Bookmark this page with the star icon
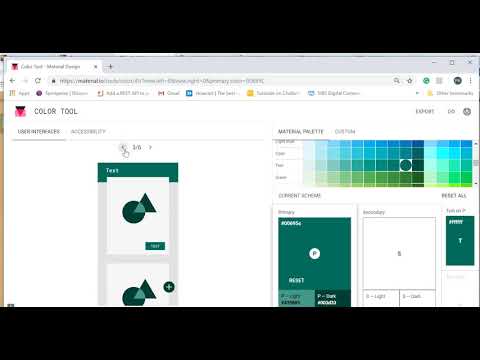This screenshot has height=360, width=480. 410,81
